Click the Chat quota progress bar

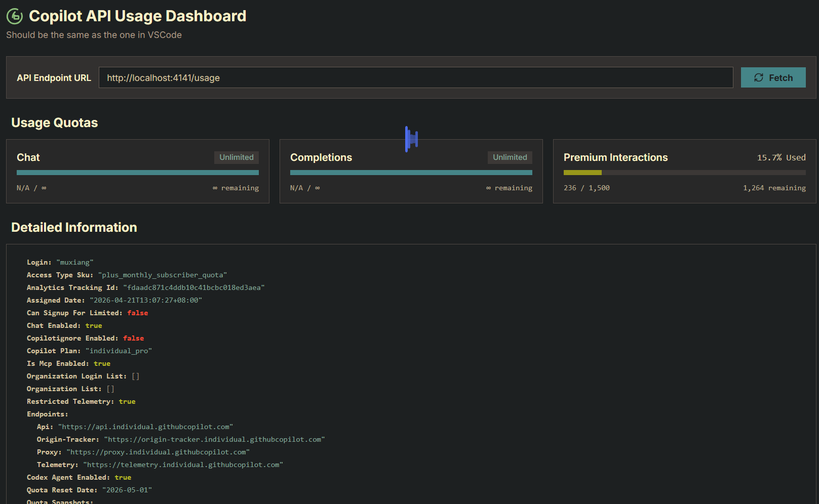137,173
